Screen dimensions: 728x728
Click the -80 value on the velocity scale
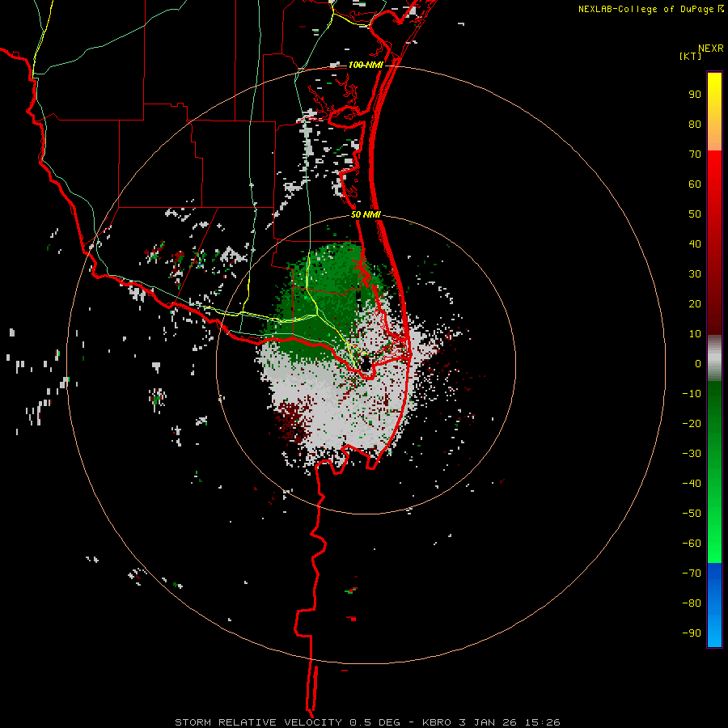pyautogui.click(x=692, y=603)
